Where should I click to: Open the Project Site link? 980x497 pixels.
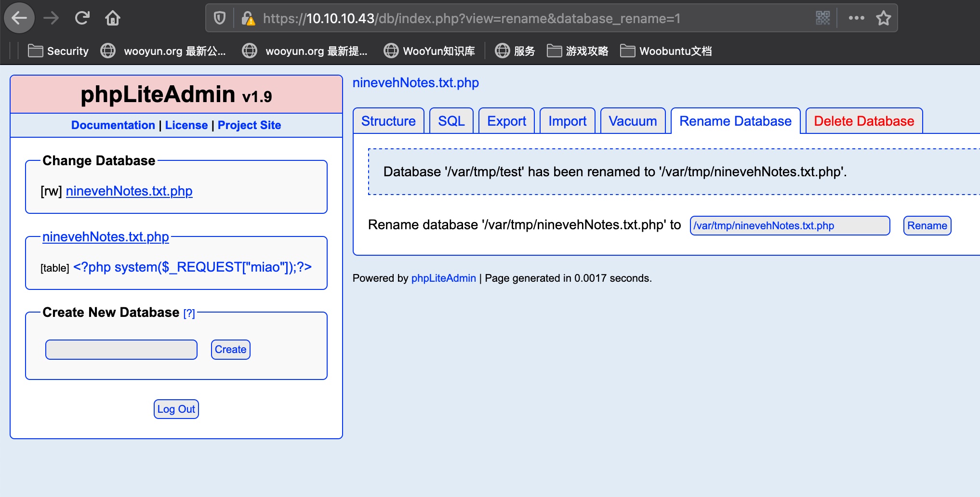(x=249, y=125)
